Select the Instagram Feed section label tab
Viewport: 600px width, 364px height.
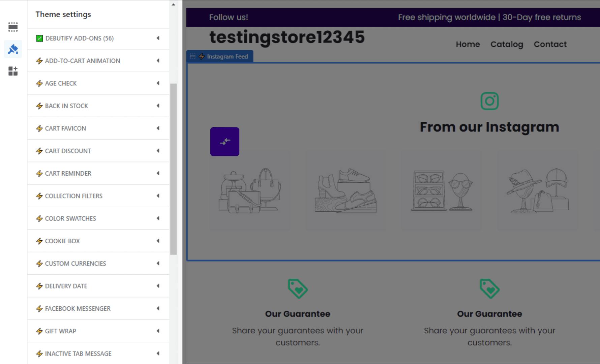(220, 56)
